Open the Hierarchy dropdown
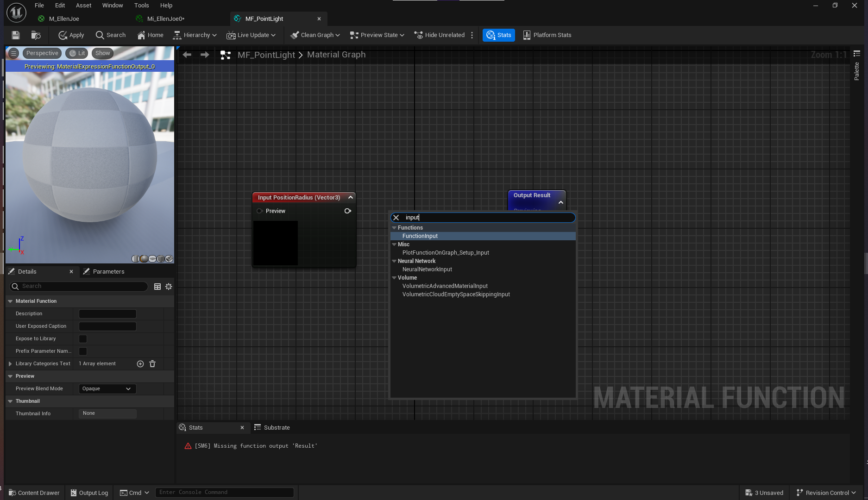The height and width of the screenshot is (500, 868). click(195, 35)
